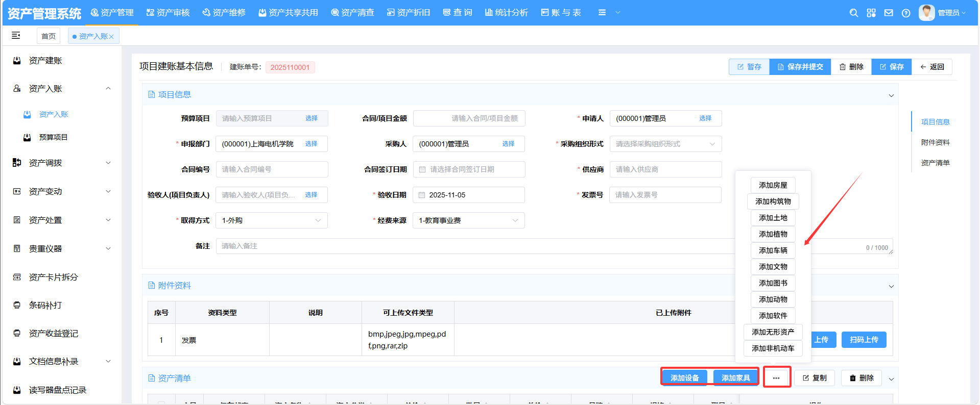This screenshot has height=405, width=980.
Task: Open calendar icon in 验收日期 field
Action: point(422,195)
